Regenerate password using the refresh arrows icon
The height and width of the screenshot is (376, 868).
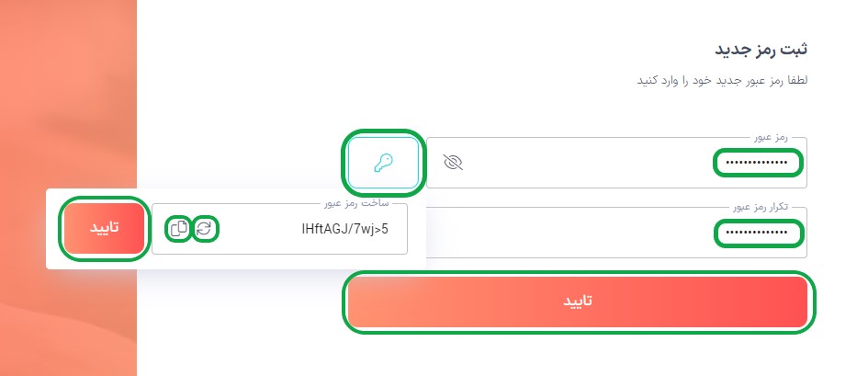click(204, 229)
